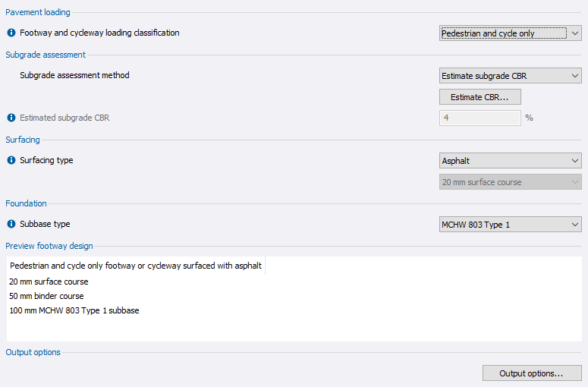Click the Subgrade assessment method label

pos(74,76)
